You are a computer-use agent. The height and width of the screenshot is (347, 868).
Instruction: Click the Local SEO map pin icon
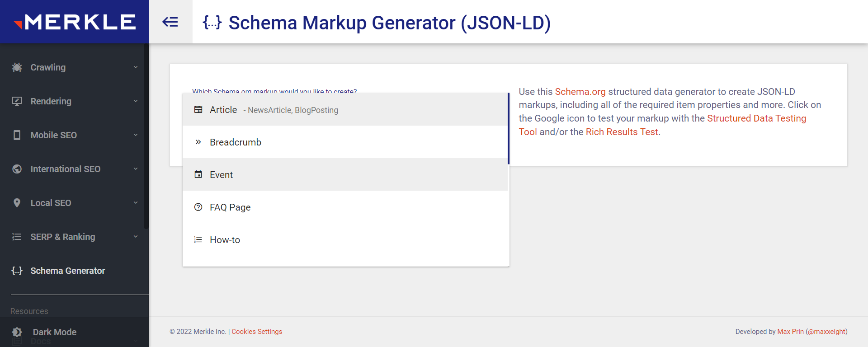tap(17, 203)
